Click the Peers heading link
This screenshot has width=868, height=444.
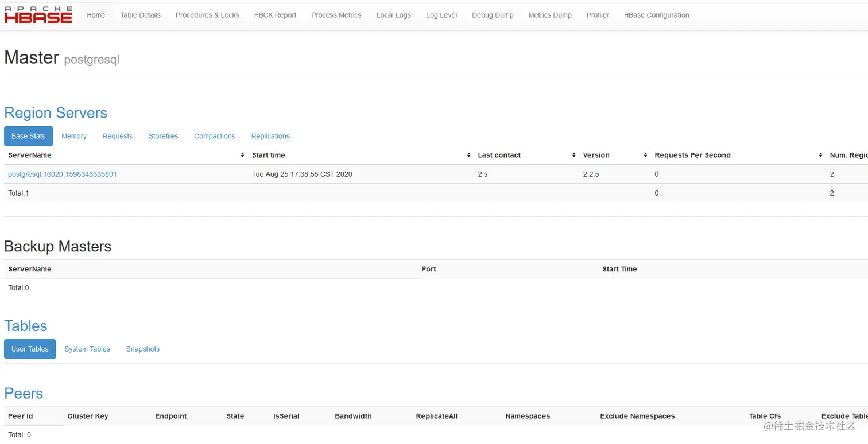tap(24, 394)
